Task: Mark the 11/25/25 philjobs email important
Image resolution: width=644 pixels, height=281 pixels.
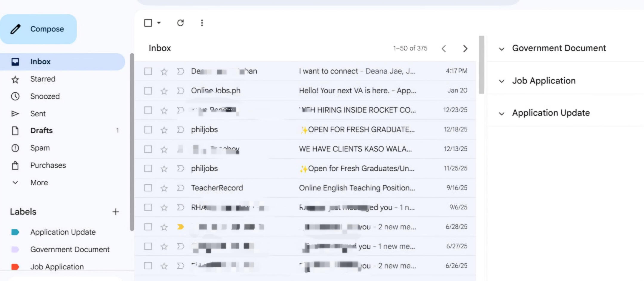Action: click(x=180, y=168)
